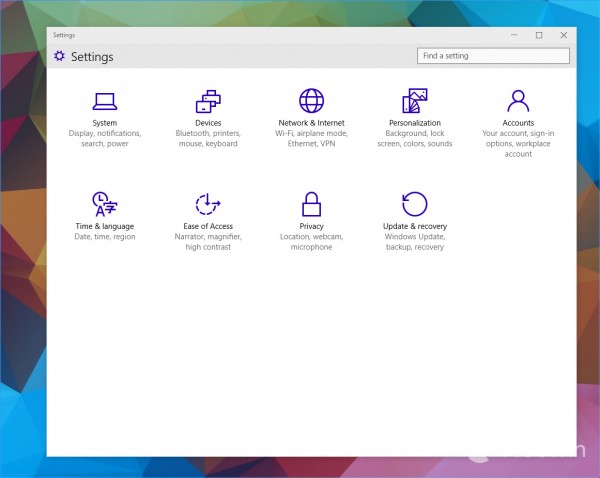Click in the 'Find a setting' search box

(492, 56)
